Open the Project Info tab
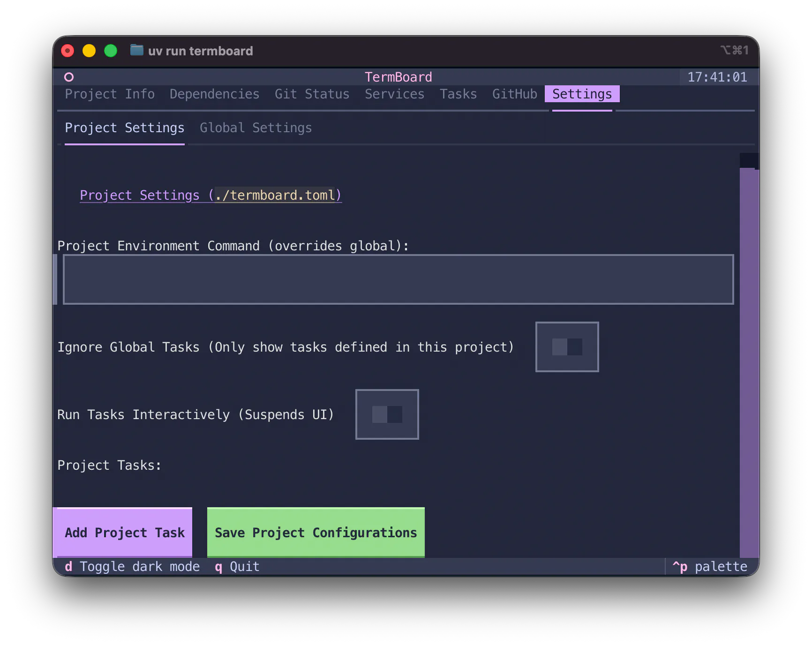The image size is (812, 646). [110, 94]
